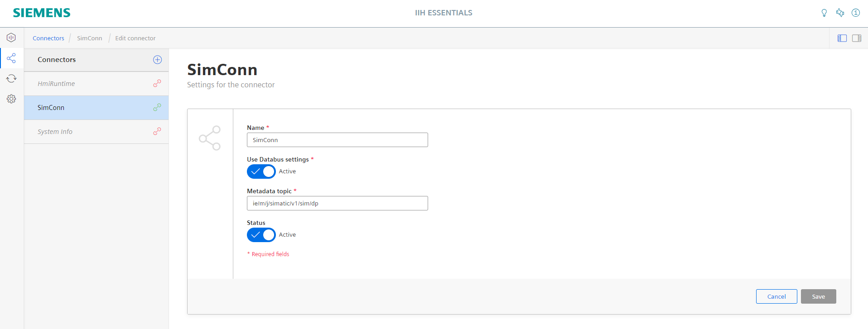The height and width of the screenshot is (329, 868).
Task: Click the IIH ESSENTIALS header title
Action: point(444,13)
